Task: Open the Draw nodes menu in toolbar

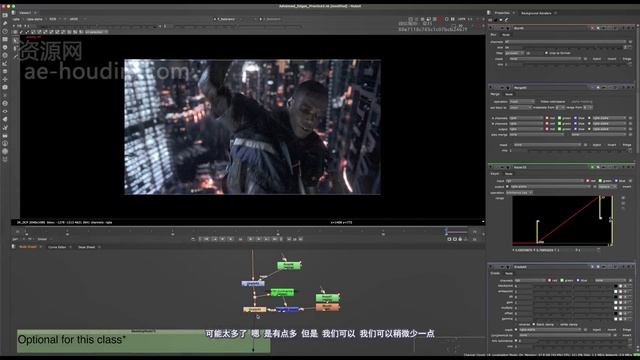Action: tap(5, 23)
